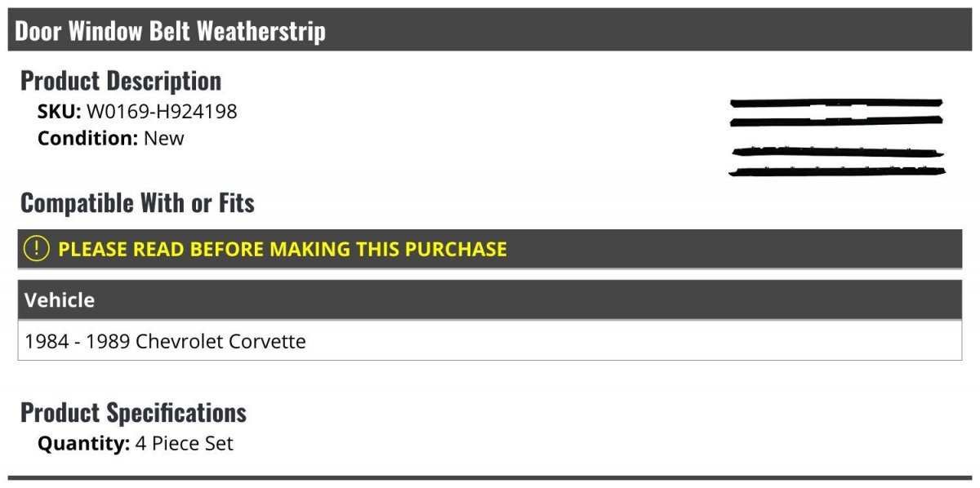The width and height of the screenshot is (980, 488).
Task: Click the bottom weatherstrip piece in image
Action: click(836, 171)
